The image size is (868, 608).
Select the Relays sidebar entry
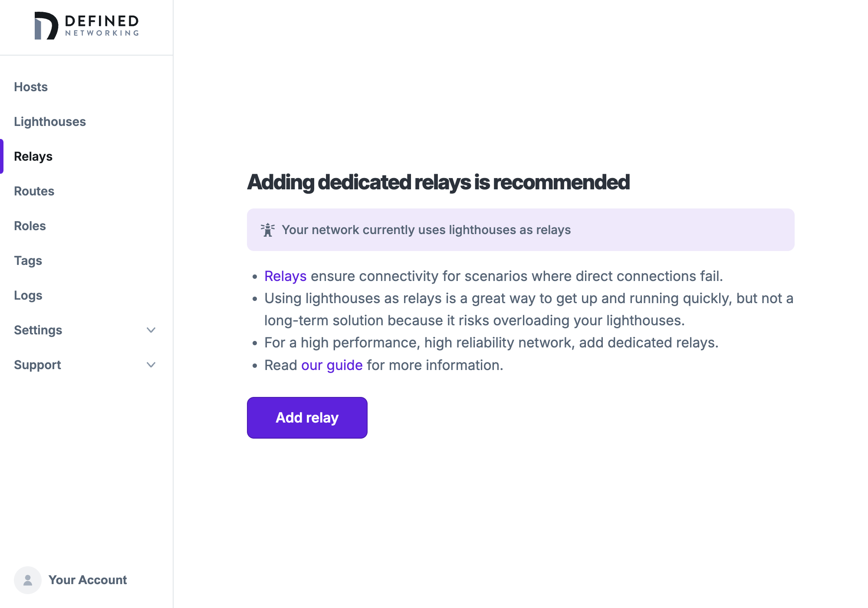[x=33, y=156]
